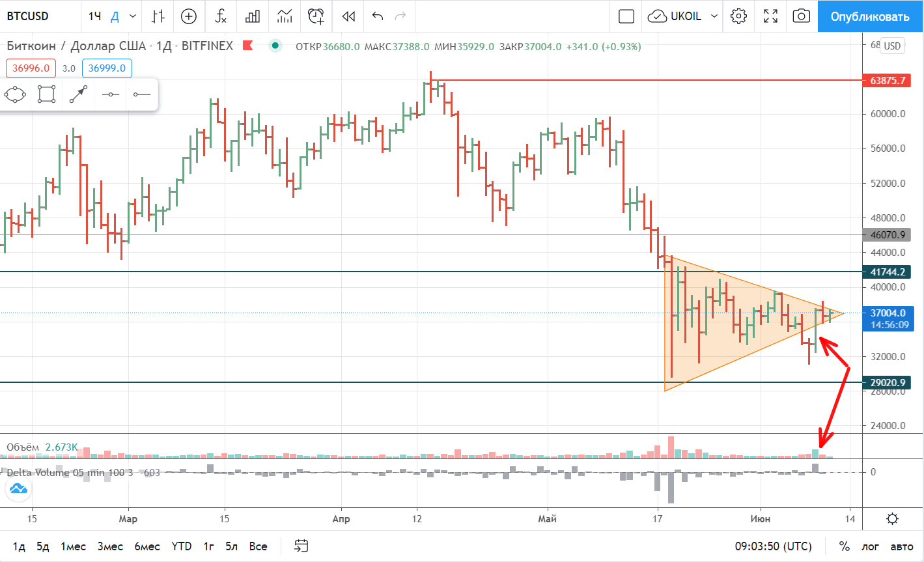This screenshot has height=562, width=924.
Task: Select the horizontal line tool
Action: click(x=110, y=94)
